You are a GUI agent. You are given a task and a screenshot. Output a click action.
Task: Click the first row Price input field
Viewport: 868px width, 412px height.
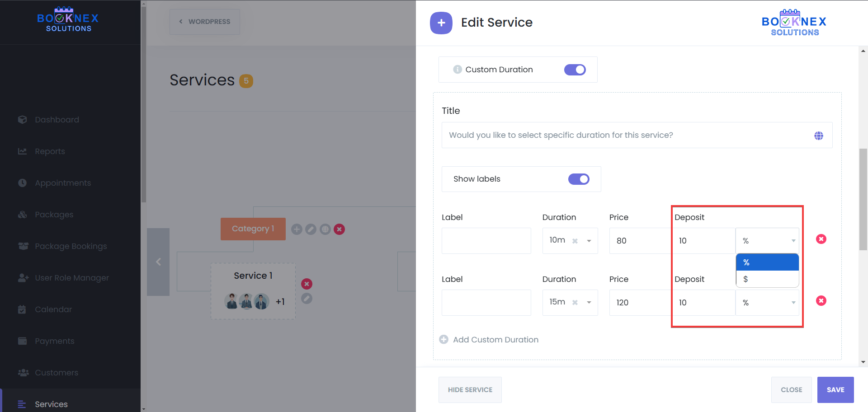click(639, 241)
